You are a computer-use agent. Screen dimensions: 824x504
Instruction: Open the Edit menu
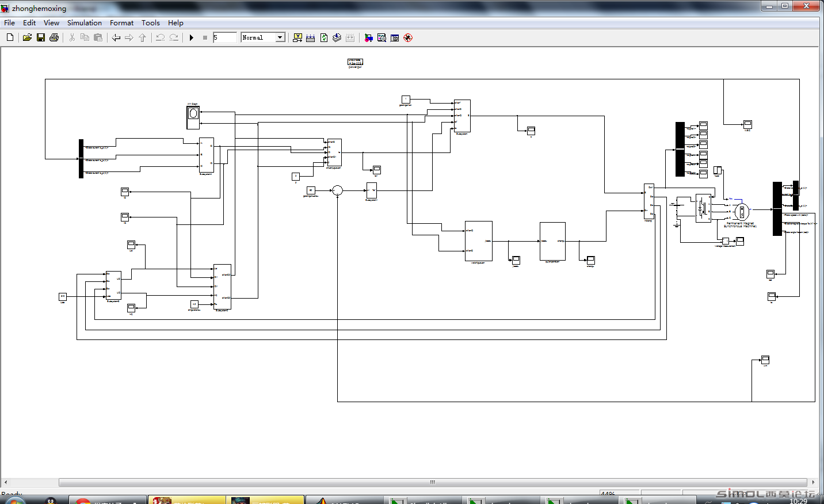click(29, 23)
